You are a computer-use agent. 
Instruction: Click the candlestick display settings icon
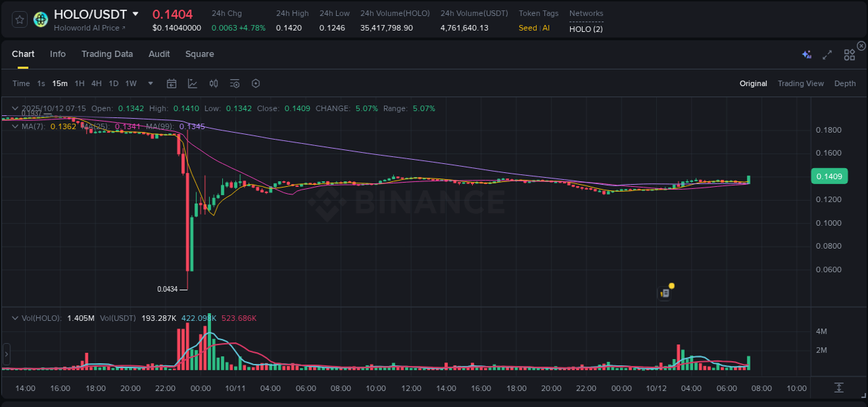click(213, 83)
